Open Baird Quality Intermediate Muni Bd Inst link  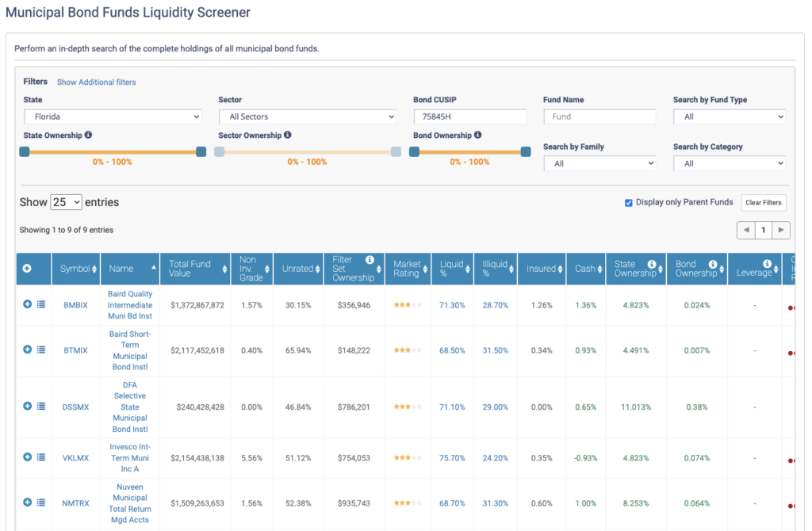pyautogui.click(x=130, y=305)
